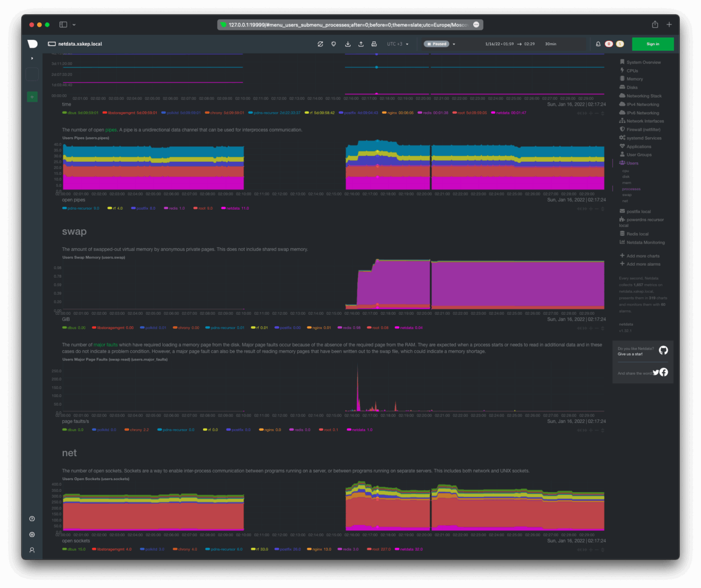Go to CPUs section
This screenshot has width=701, height=588.
[x=629, y=71]
